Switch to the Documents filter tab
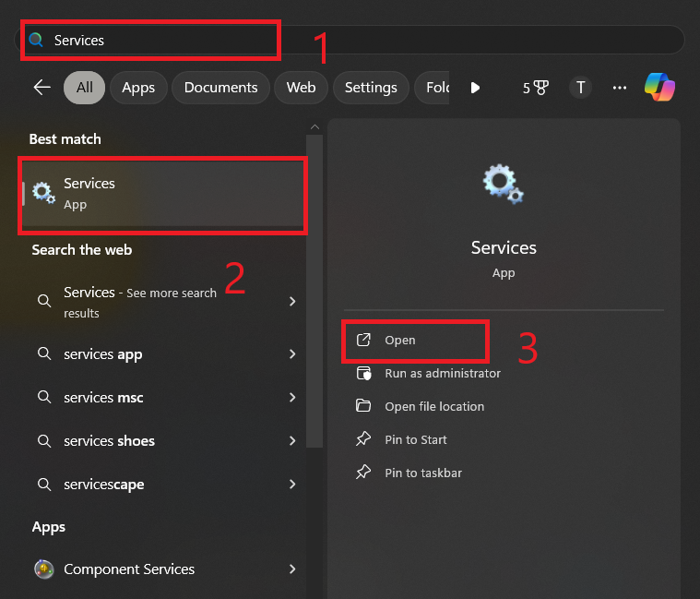The width and height of the screenshot is (700, 599). [220, 88]
